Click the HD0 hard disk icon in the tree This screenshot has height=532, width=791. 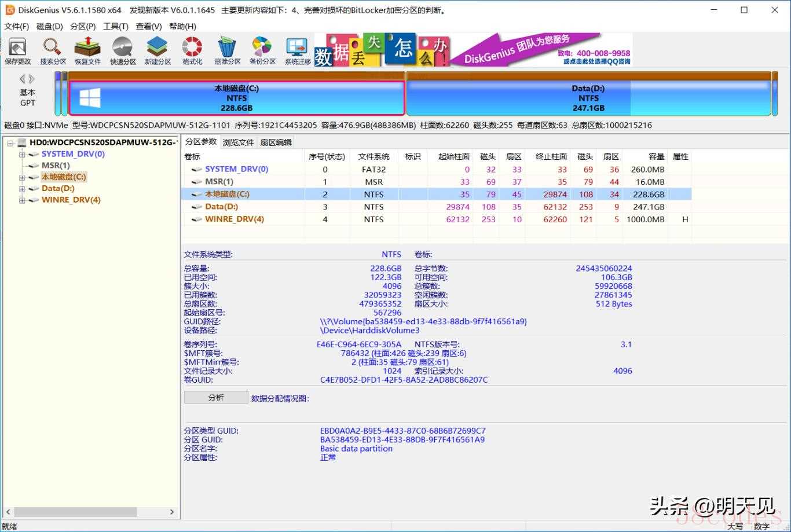point(22,142)
